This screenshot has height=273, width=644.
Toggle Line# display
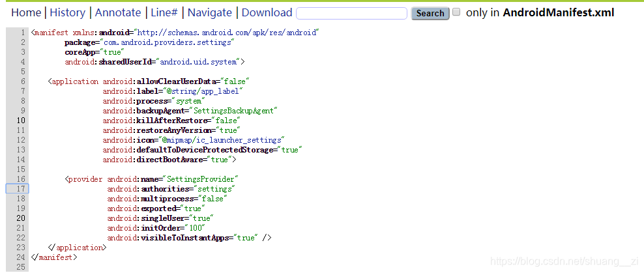164,13
